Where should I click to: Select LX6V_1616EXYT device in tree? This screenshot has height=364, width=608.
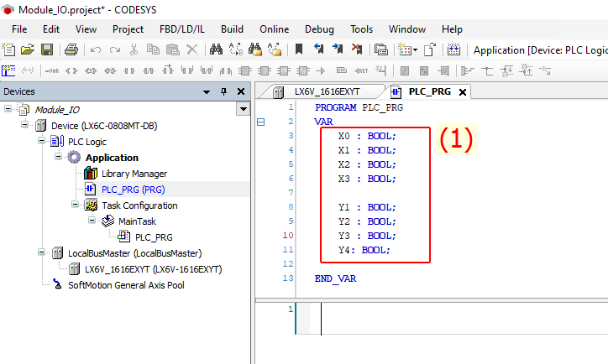[153, 269]
